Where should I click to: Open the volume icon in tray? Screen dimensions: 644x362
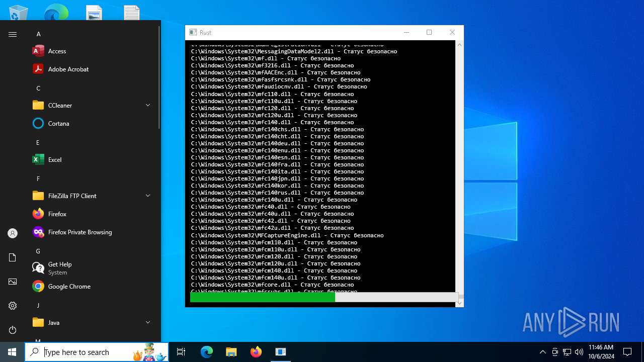[x=579, y=352]
